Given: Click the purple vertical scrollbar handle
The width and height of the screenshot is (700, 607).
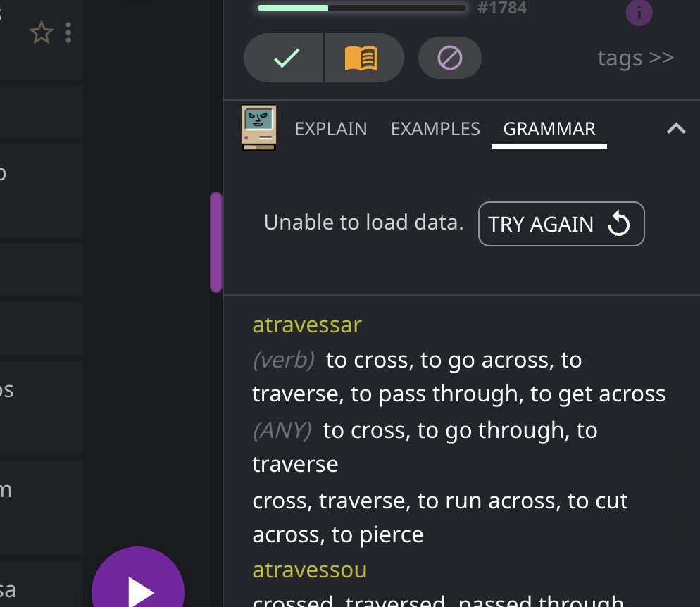Looking at the screenshot, I should (216, 242).
